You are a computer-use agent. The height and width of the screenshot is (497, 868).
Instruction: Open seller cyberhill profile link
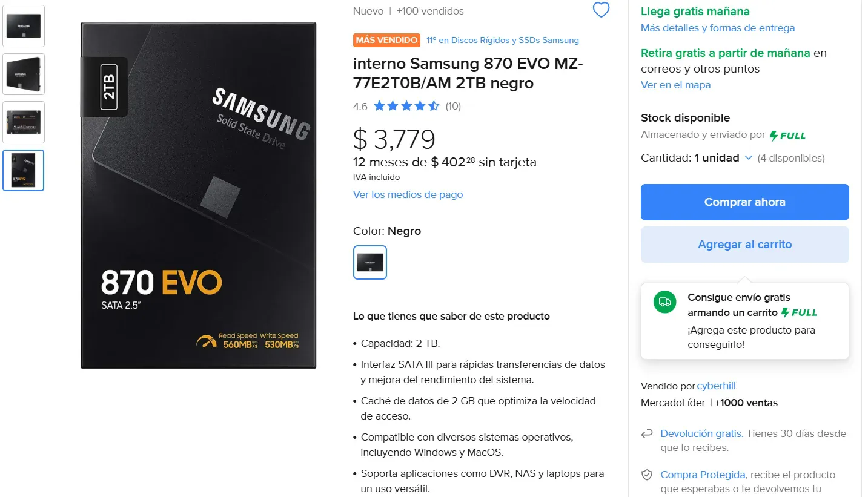pos(716,386)
